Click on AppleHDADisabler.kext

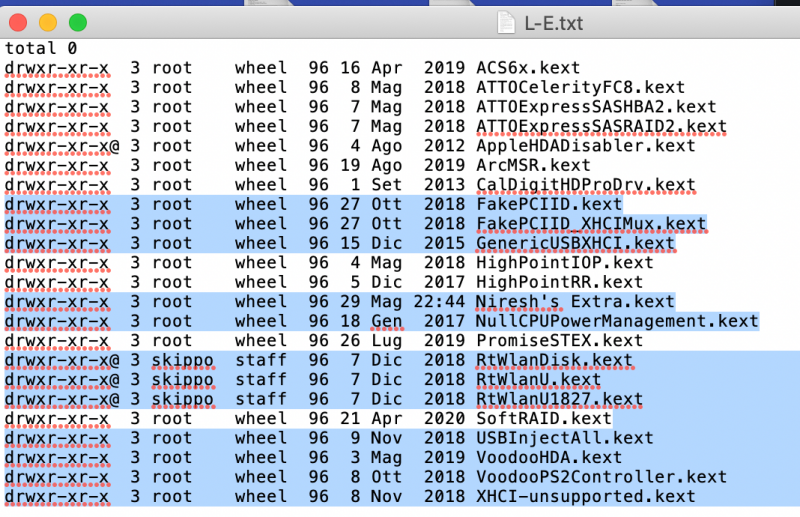click(586, 146)
